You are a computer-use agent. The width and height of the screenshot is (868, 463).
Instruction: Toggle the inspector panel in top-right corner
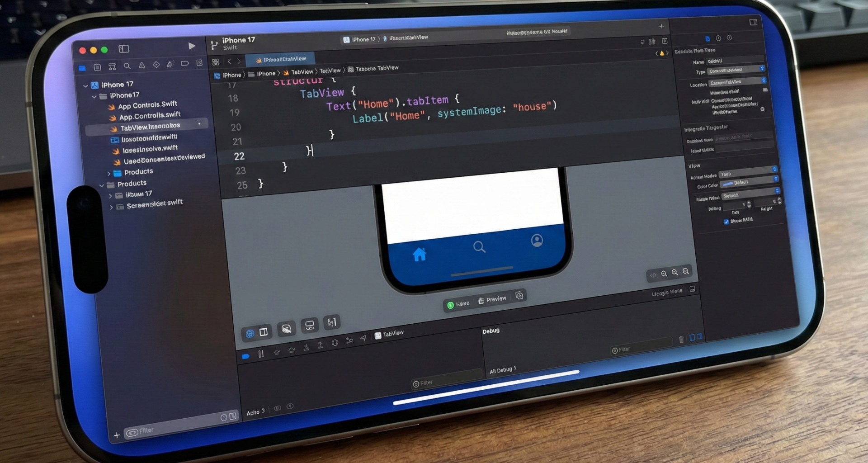[x=753, y=22]
